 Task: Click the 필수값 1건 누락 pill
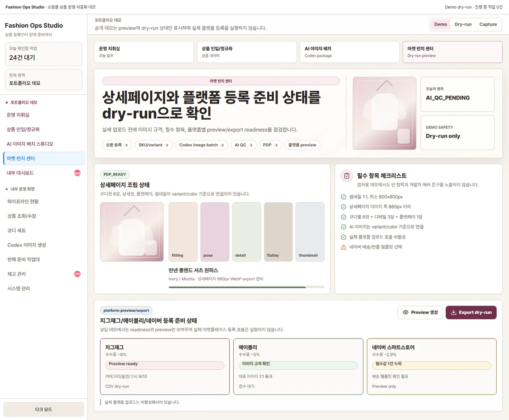tap(431, 365)
